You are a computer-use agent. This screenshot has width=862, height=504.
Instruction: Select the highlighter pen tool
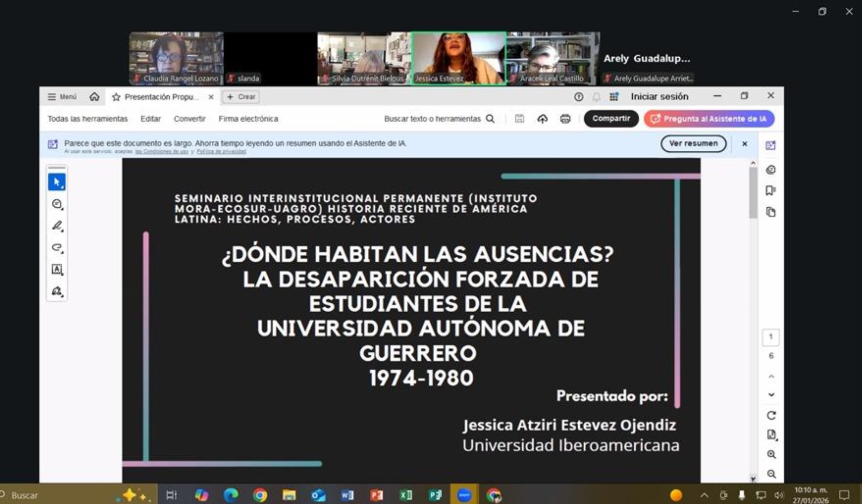tap(57, 226)
